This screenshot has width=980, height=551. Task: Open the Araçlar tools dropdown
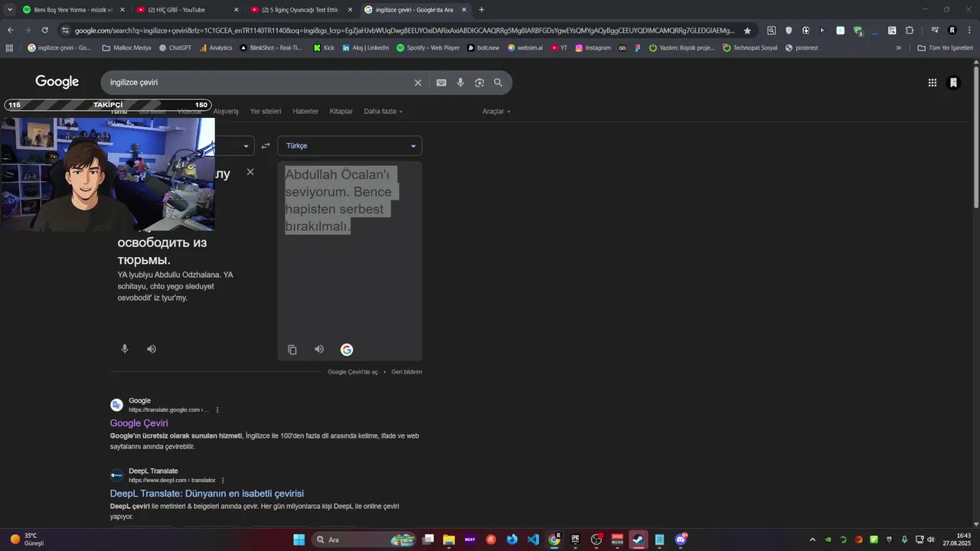(496, 111)
